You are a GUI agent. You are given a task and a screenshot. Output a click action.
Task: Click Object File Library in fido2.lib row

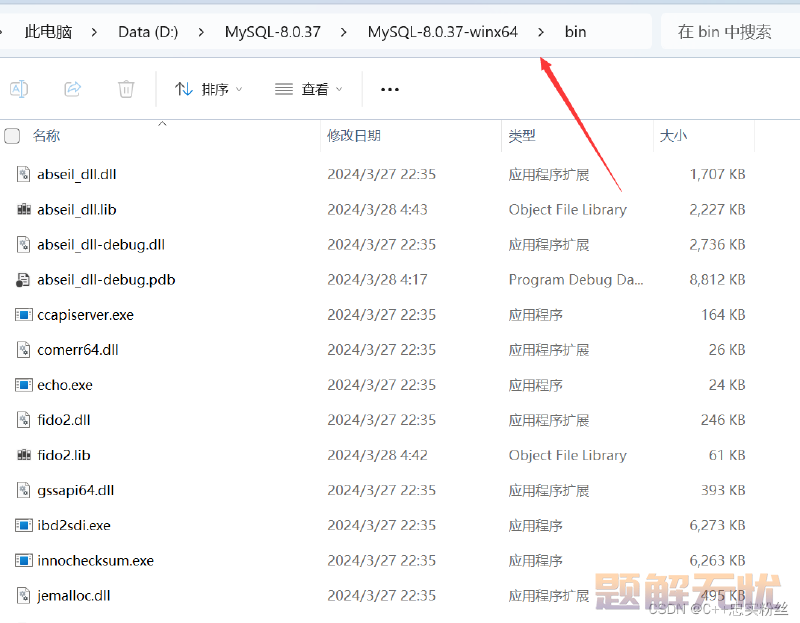[x=567, y=455]
